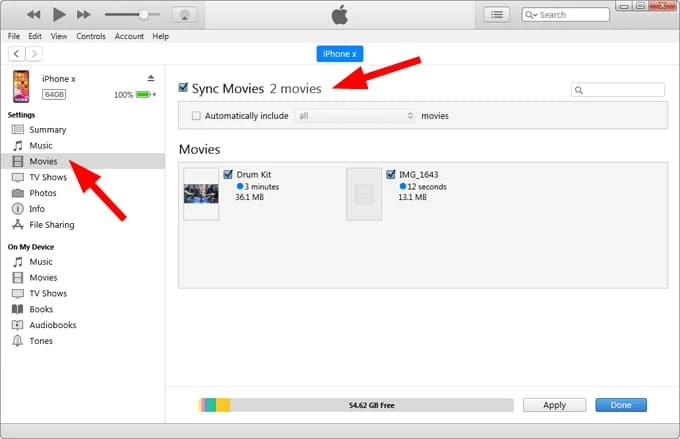Image resolution: width=680 pixels, height=439 pixels.
Task: Click the back navigation arrow
Action: tap(16, 53)
